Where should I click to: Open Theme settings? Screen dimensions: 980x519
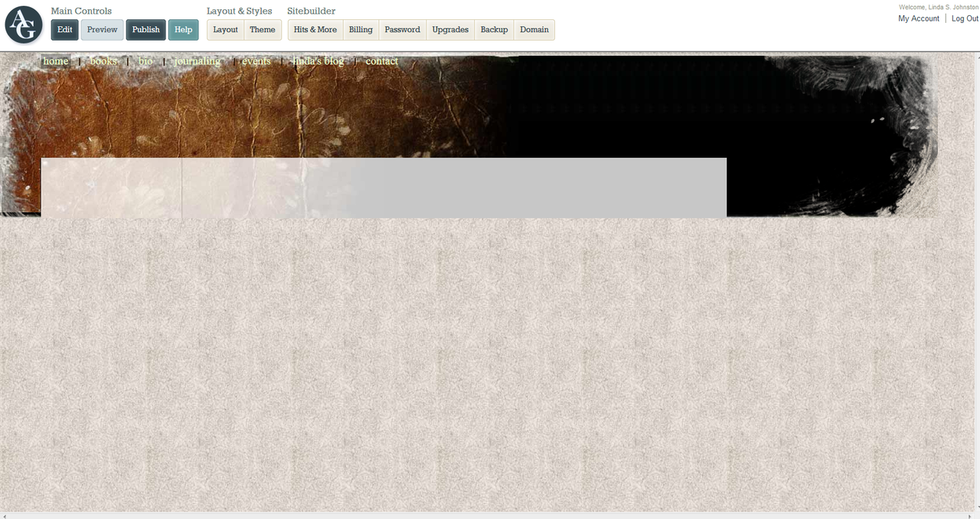click(263, 30)
